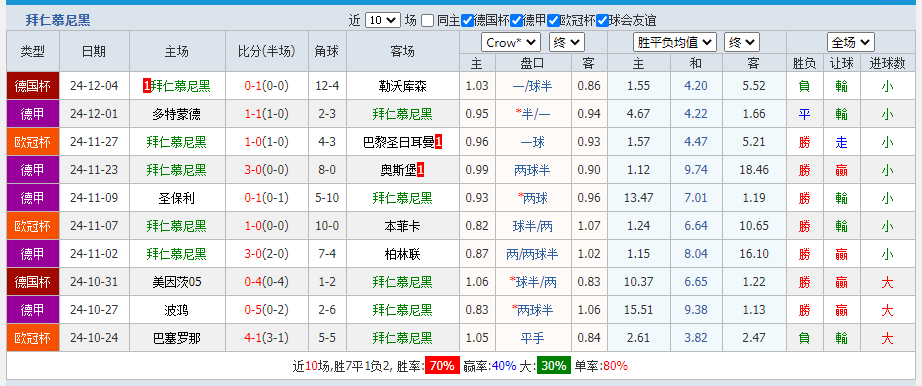Click the corner count 12-4
Viewport: 922px width, 386px height.
point(327,86)
